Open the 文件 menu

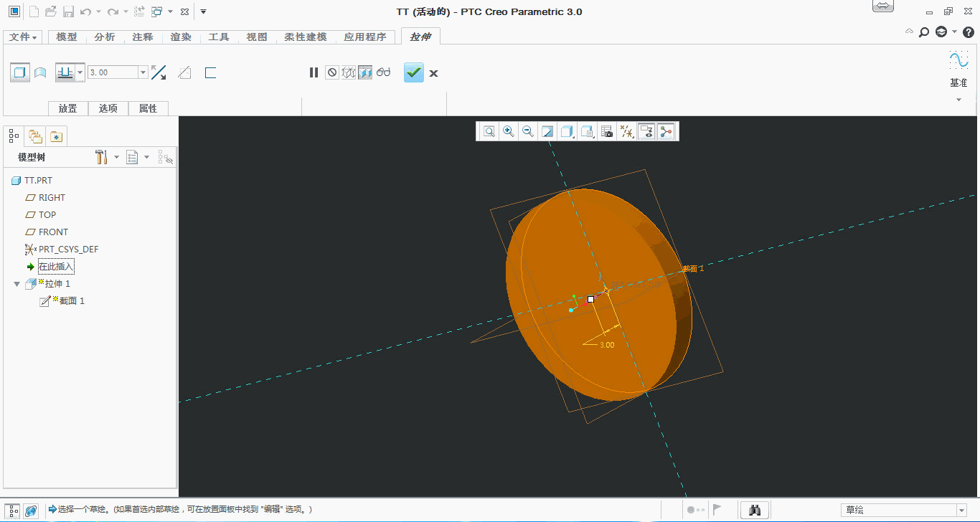tap(23, 37)
